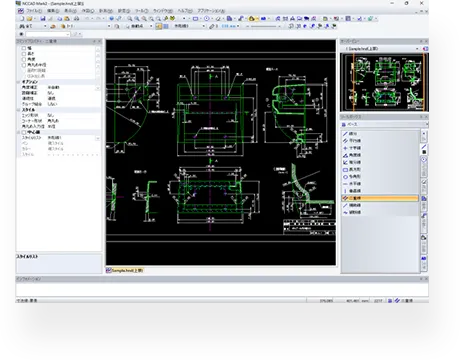This screenshot has width=460, height=360.
Task: Toggle the first checkbox in properties panel
Action: click(24, 48)
